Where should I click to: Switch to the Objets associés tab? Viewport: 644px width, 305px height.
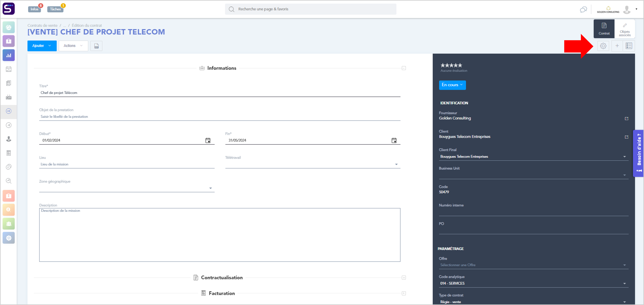625,29
